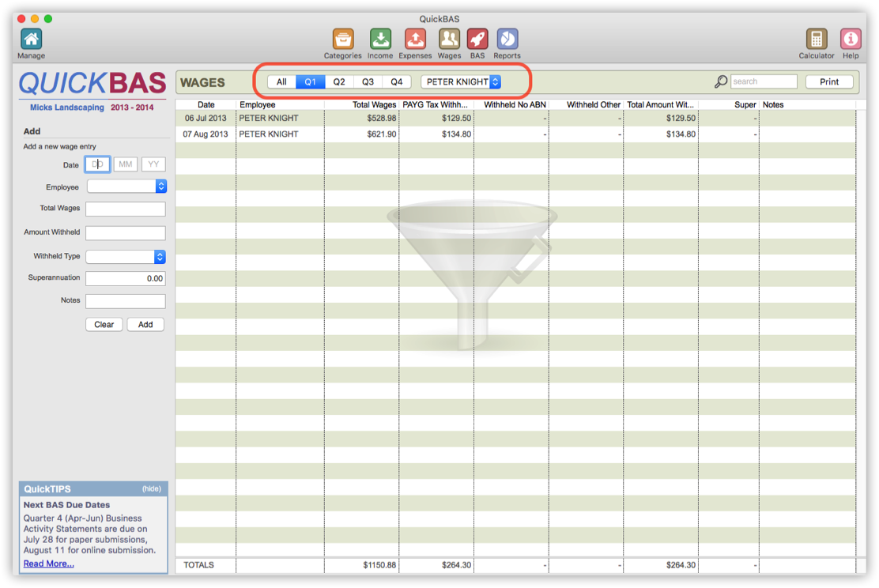Enable the Q4 quarter filter
879x588 pixels.
click(x=396, y=81)
